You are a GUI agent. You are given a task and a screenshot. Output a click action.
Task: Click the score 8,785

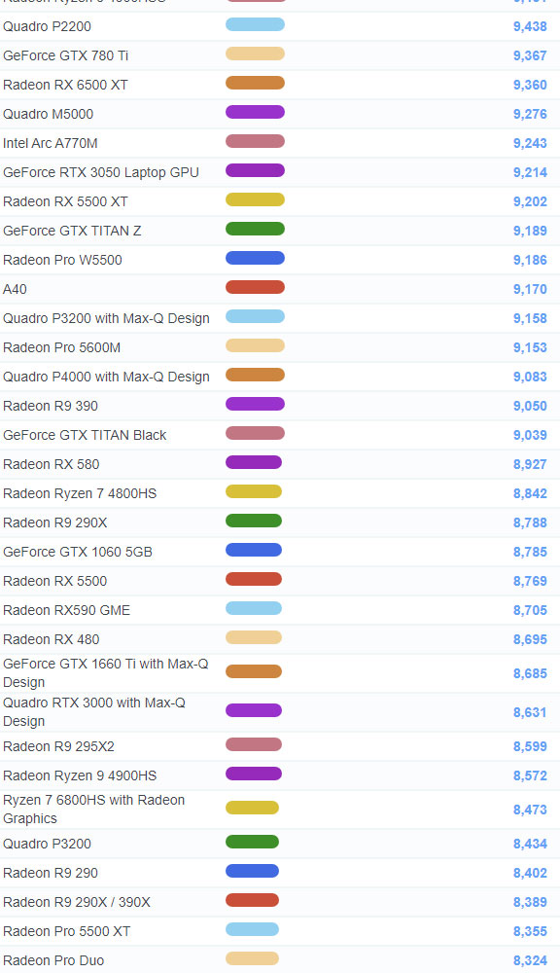coord(530,552)
